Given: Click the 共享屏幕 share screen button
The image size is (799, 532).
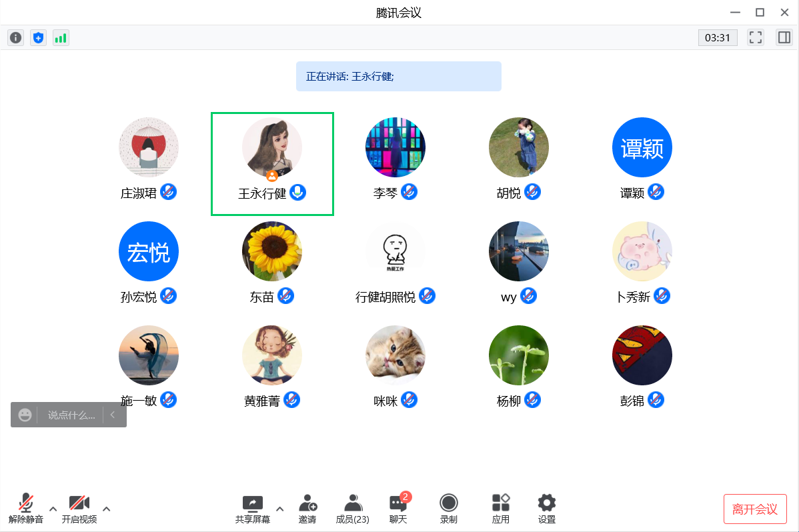Looking at the screenshot, I should pos(253,509).
